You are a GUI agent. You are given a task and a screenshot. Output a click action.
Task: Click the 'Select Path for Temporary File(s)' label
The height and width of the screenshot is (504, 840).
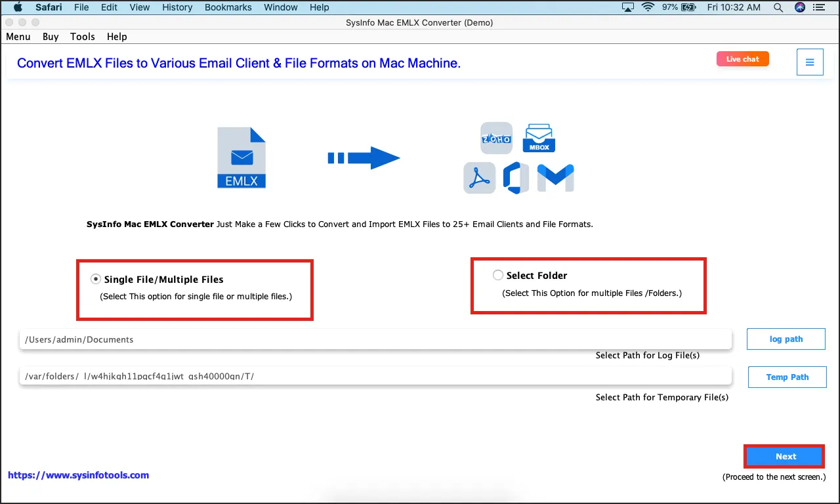tap(662, 398)
